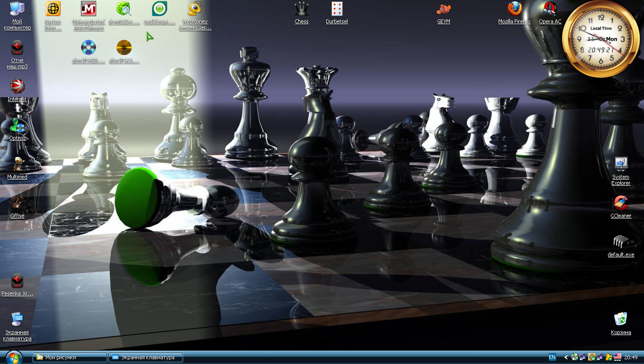Screen dimensions: 644x364
Task: Open Malwarebytes' Anti-Malware shortcut
Action: point(89,16)
